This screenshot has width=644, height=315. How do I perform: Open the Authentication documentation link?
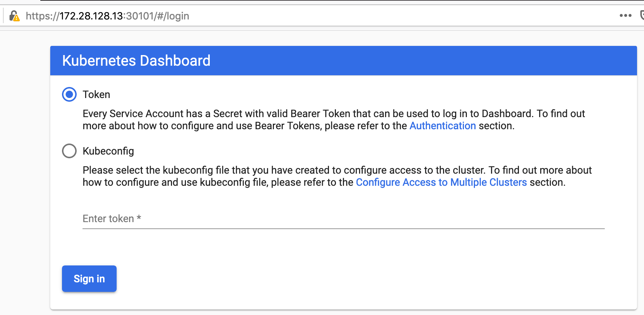[x=442, y=126]
